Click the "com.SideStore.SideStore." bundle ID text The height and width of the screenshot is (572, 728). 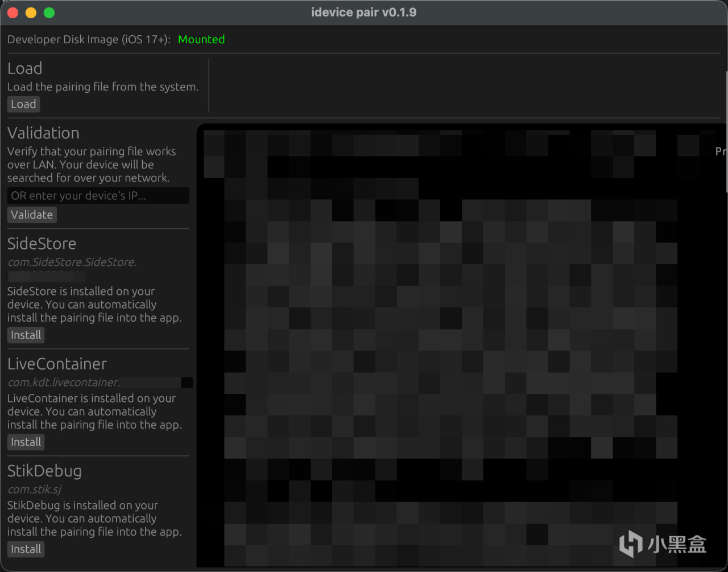click(x=72, y=262)
